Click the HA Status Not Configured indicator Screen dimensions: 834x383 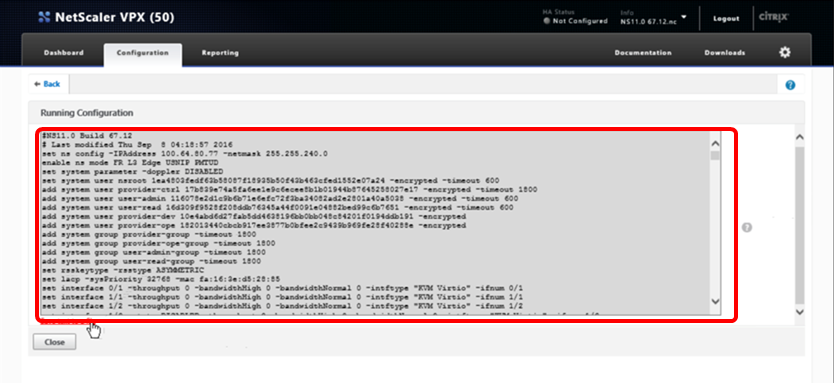[576, 18]
